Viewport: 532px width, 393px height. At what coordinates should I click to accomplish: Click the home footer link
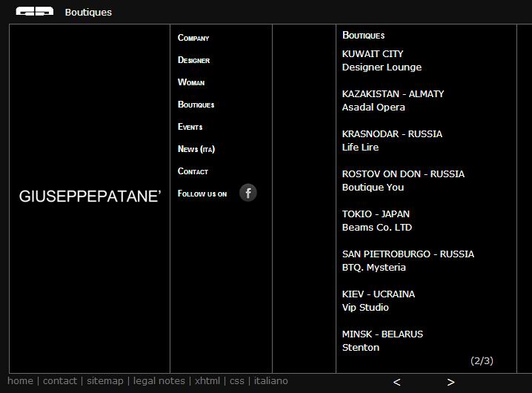[20, 381]
